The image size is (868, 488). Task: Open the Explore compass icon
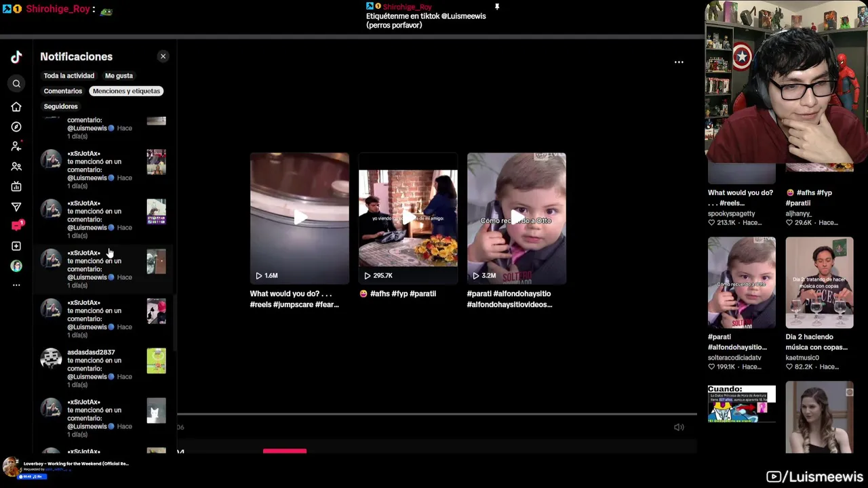[16, 127]
